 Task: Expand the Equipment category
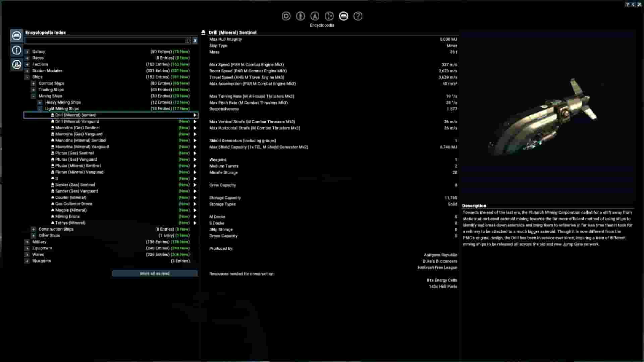tap(27, 248)
